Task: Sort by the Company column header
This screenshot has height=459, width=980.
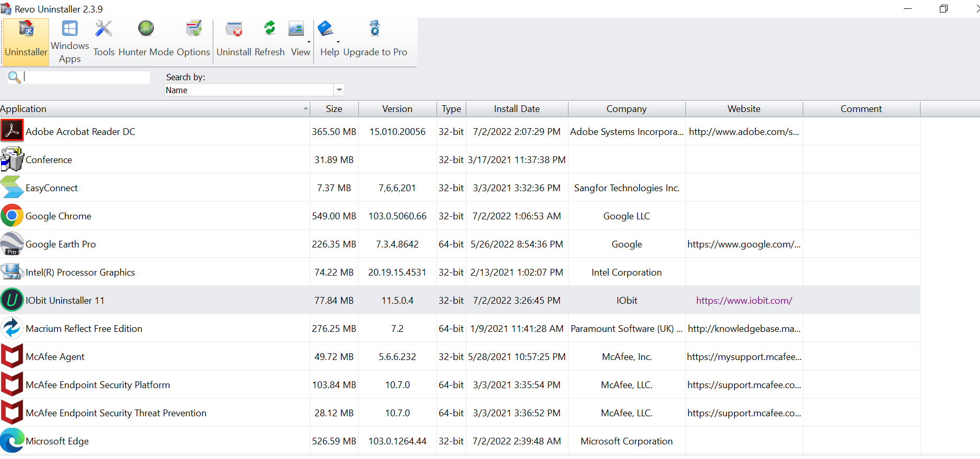Action: coord(627,109)
